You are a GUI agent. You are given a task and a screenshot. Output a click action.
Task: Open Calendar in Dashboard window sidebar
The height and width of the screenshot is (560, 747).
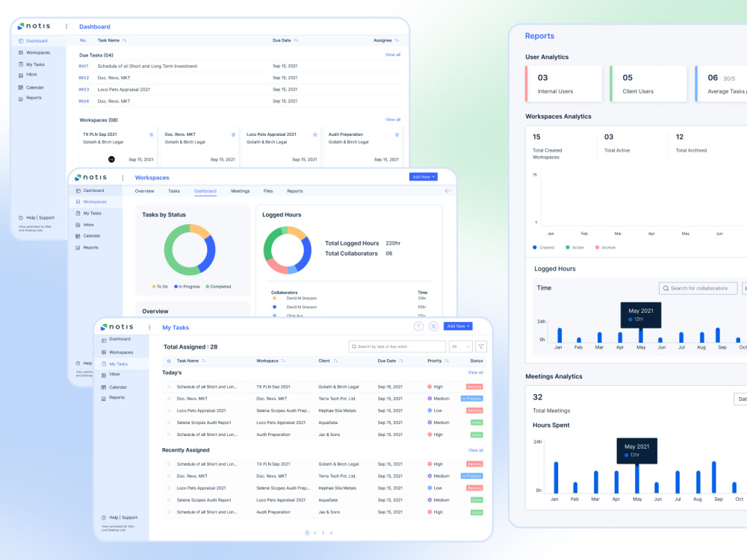click(x=35, y=87)
